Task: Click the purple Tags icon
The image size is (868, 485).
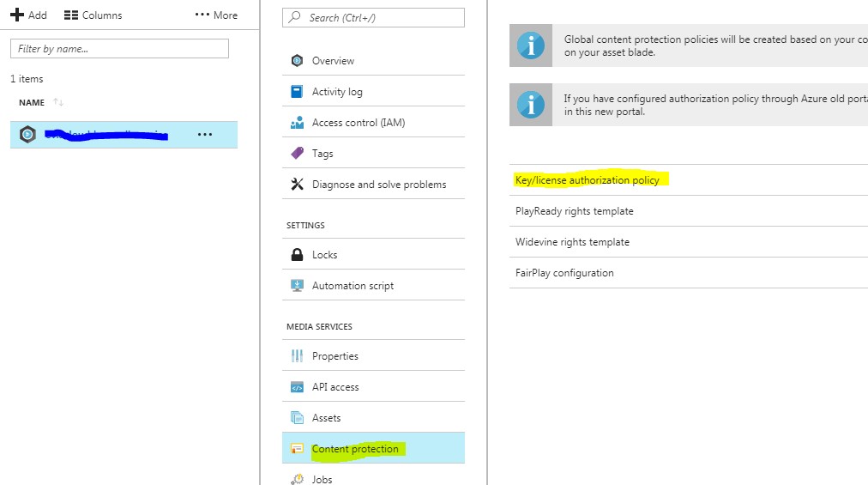Action: pos(298,153)
